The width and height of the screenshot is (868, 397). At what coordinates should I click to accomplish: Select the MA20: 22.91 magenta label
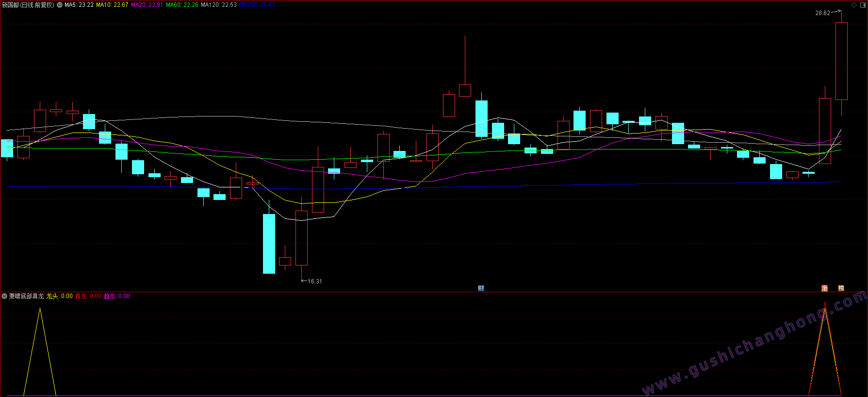(147, 5)
